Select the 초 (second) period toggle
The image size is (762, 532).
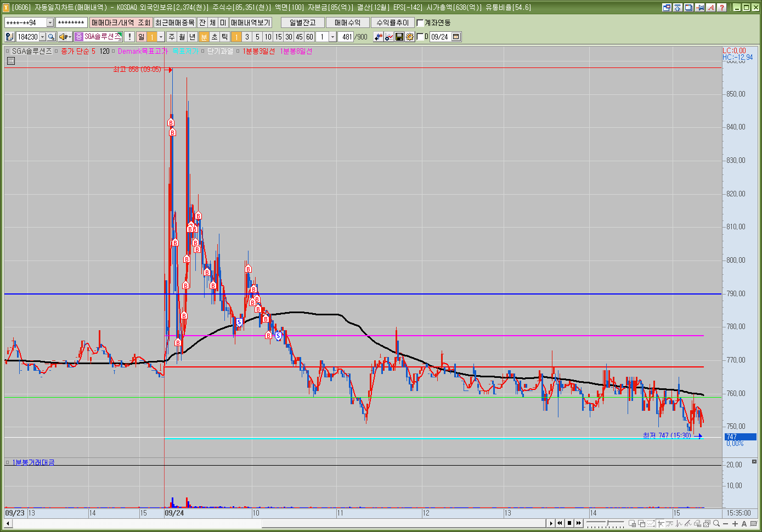point(215,37)
